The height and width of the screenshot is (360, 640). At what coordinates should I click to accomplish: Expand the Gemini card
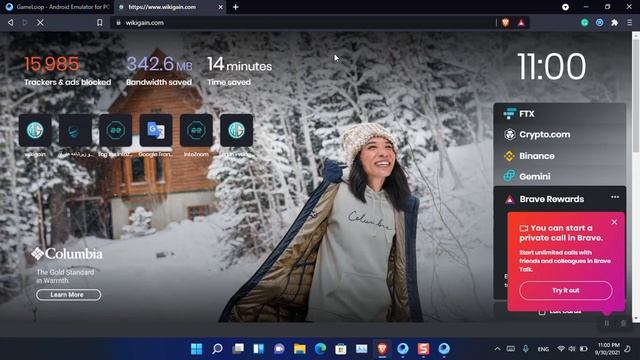(559, 176)
